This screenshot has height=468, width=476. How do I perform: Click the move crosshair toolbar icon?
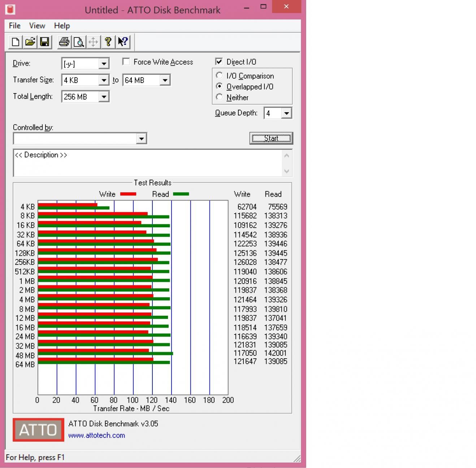pos(93,42)
